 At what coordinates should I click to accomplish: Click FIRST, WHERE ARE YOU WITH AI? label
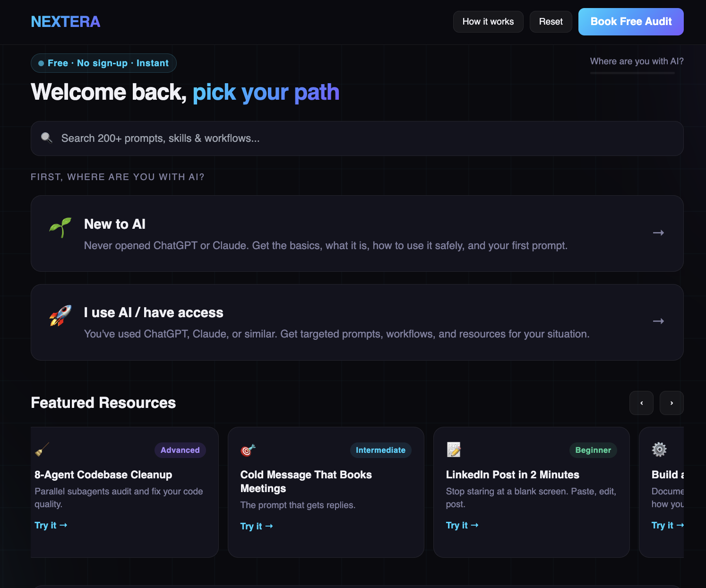[118, 177]
